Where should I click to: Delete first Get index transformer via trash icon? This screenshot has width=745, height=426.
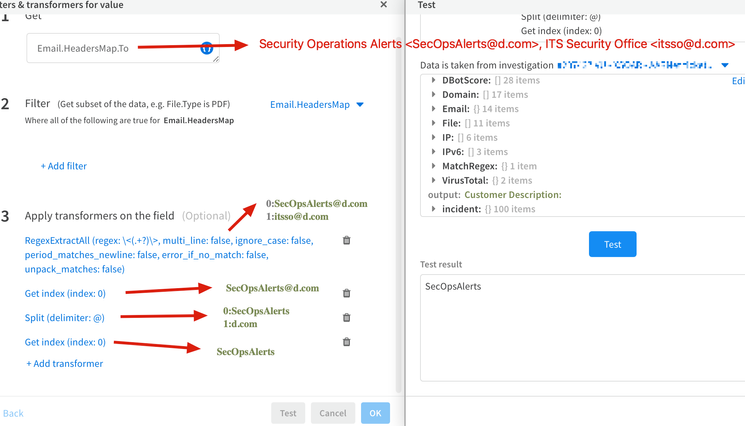click(346, 293)
